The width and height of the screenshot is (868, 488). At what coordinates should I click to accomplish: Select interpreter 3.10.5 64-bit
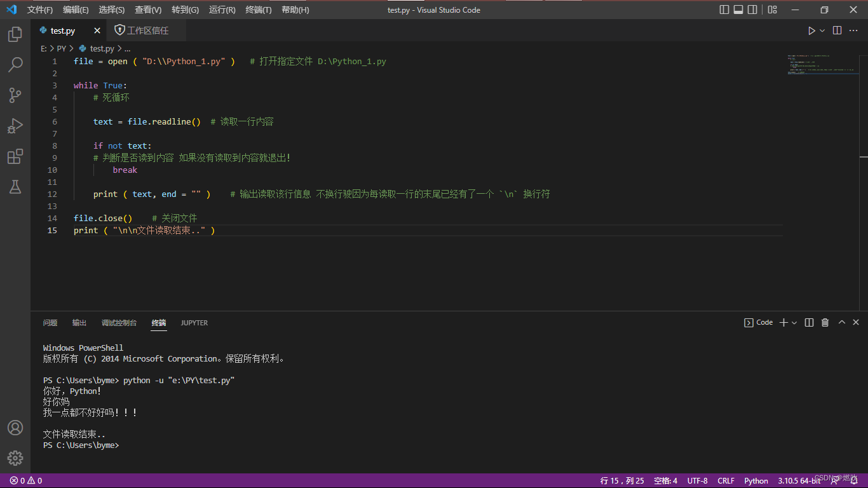tap(799, 481)
